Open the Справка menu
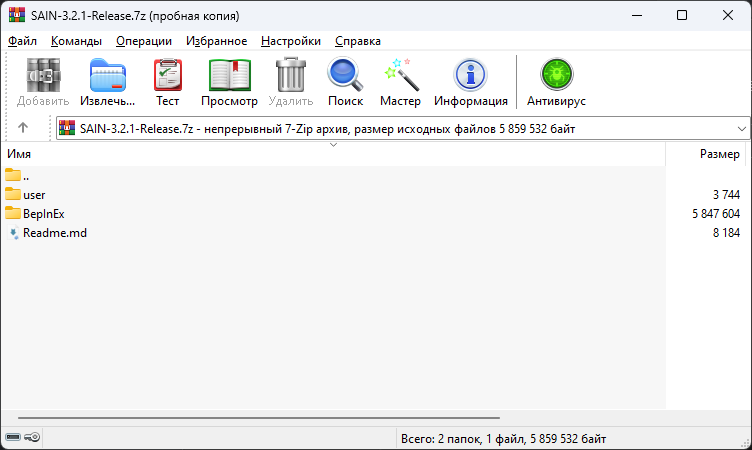752x450 pixels. 358,41
